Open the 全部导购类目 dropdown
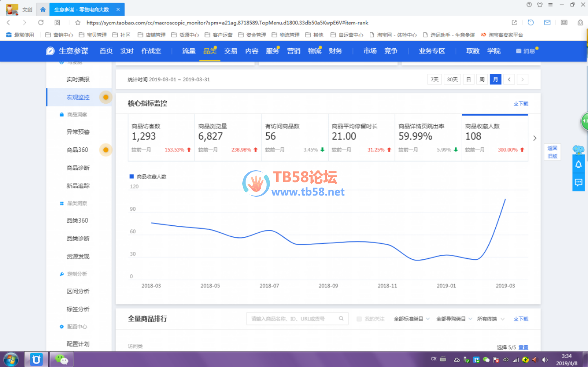 tap(454, 319)
